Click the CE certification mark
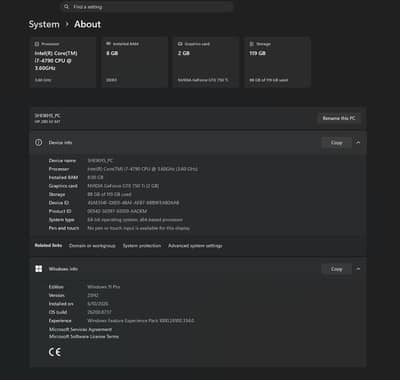 coord(55,352)
